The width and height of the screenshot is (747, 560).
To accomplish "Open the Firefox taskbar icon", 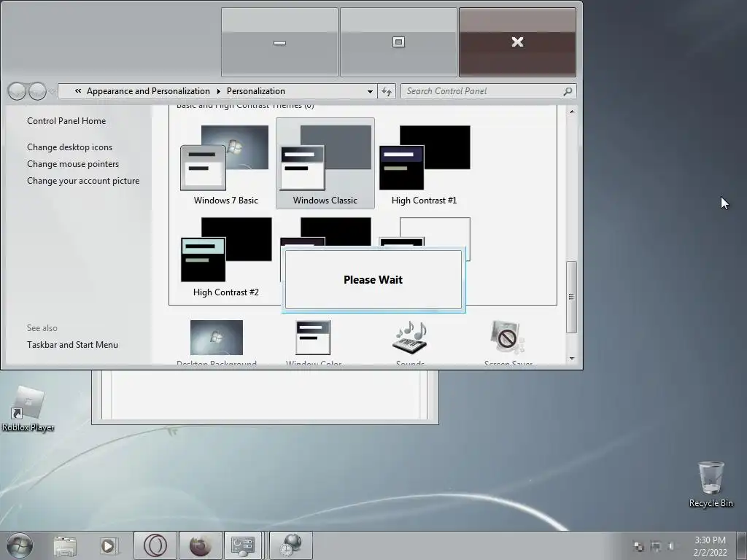I will pyautogui.click(x=201, y=545).
